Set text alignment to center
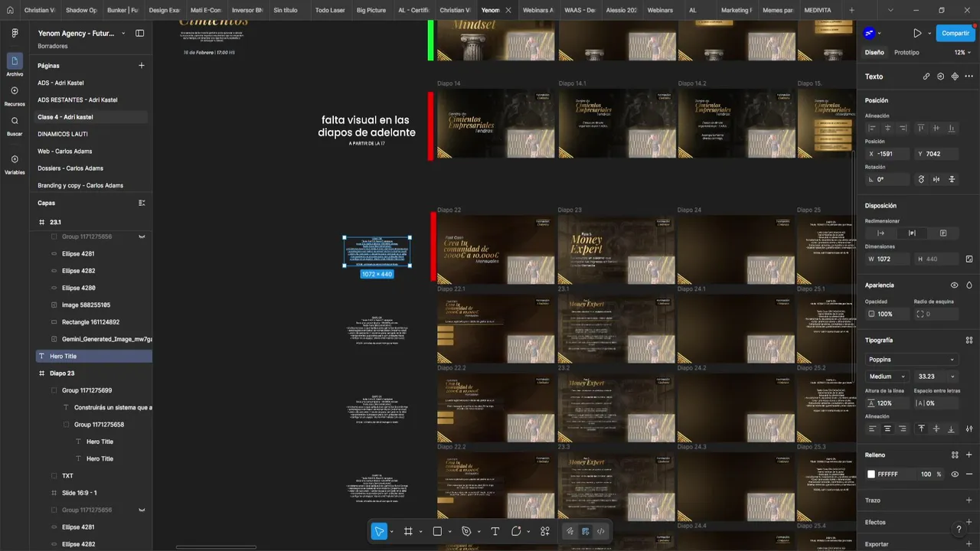The image size is (980, 551). tap(887, 429)
